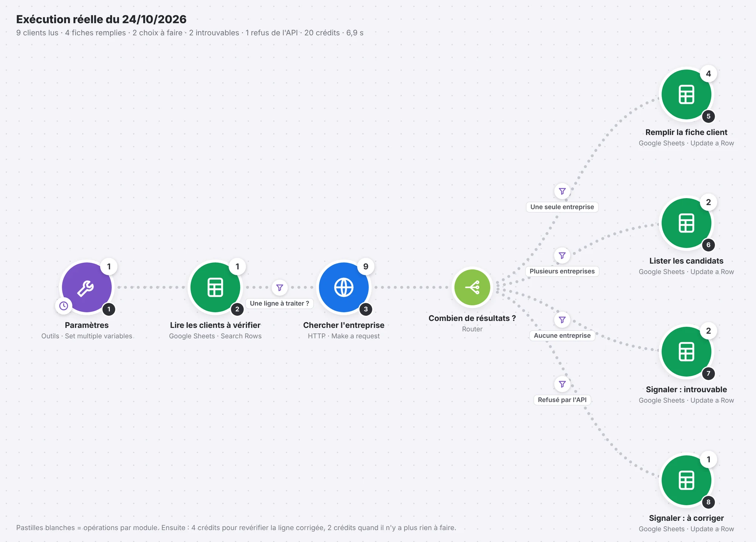
Task: Click the dark badge 7 on 'Signaler : introuvable'
Action: coord(708,373)
